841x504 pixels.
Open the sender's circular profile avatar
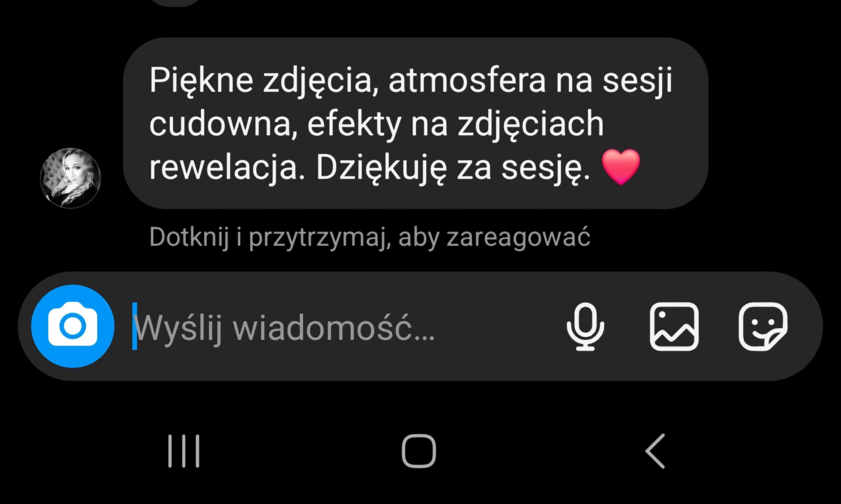[70, 178]
